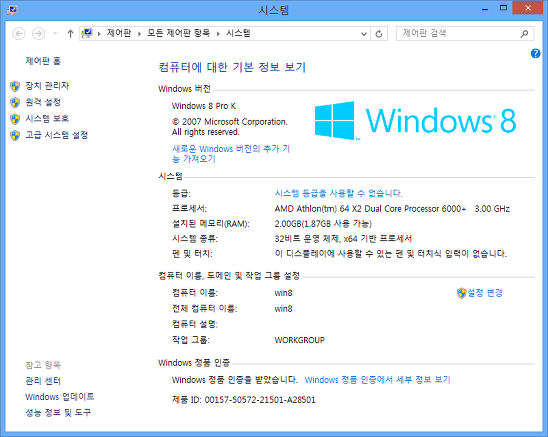The image size is (548, 437).
Task: Click win8 value beside 컴퓨터 이름
Action: tap(283, 293)
